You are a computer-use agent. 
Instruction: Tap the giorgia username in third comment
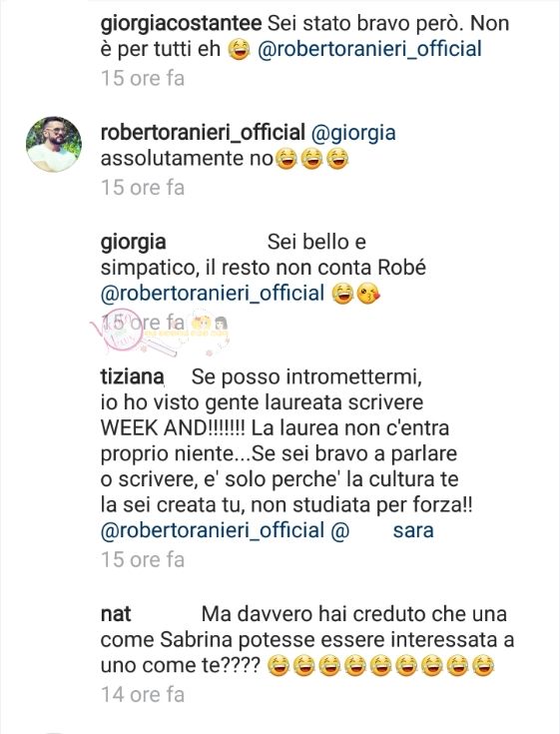pyautogui.click(x=134, y=243)
